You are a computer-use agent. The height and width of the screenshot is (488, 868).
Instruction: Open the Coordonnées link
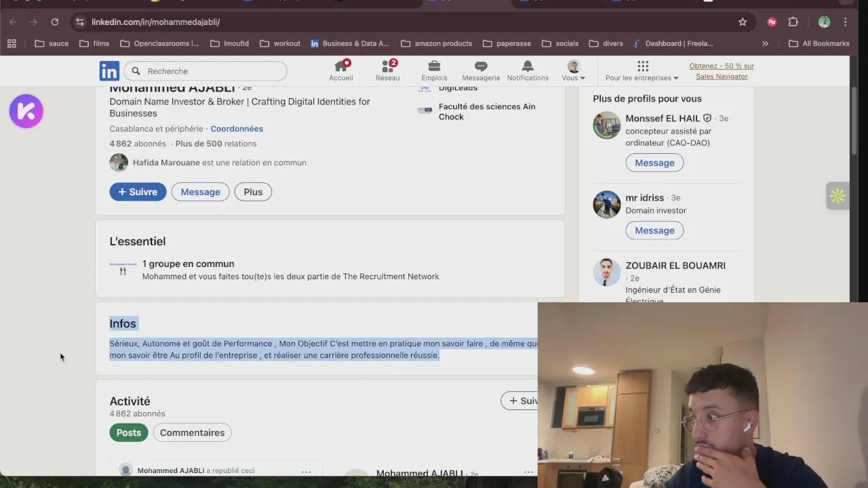click(x=237, y=129)
